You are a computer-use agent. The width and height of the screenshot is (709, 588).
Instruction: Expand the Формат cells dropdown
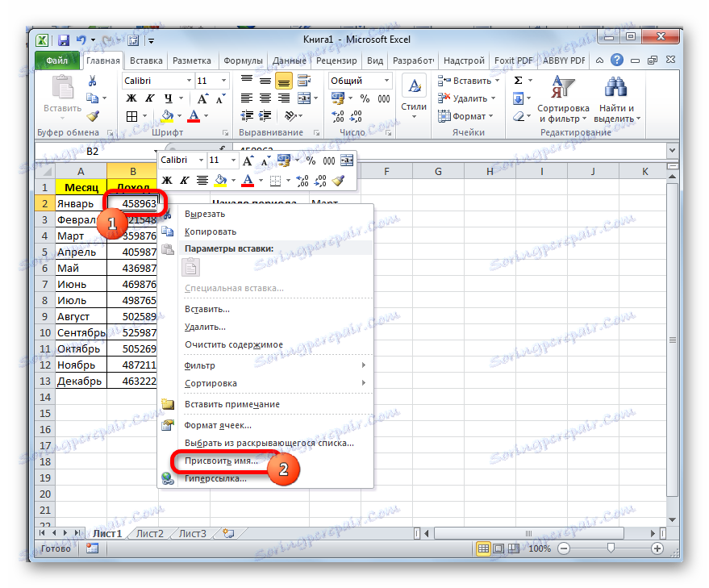click(x=491, y=116)
